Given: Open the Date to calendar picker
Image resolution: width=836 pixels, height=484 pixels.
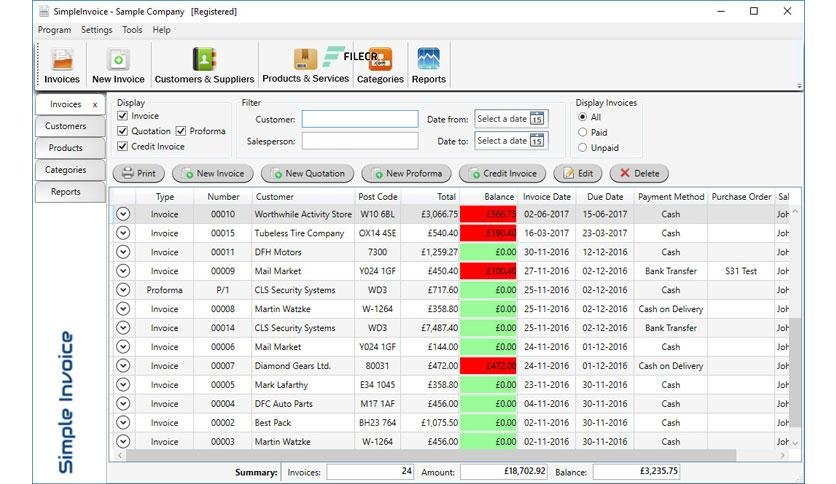Looking at the screenshot, I should click(x=537, y=141).
